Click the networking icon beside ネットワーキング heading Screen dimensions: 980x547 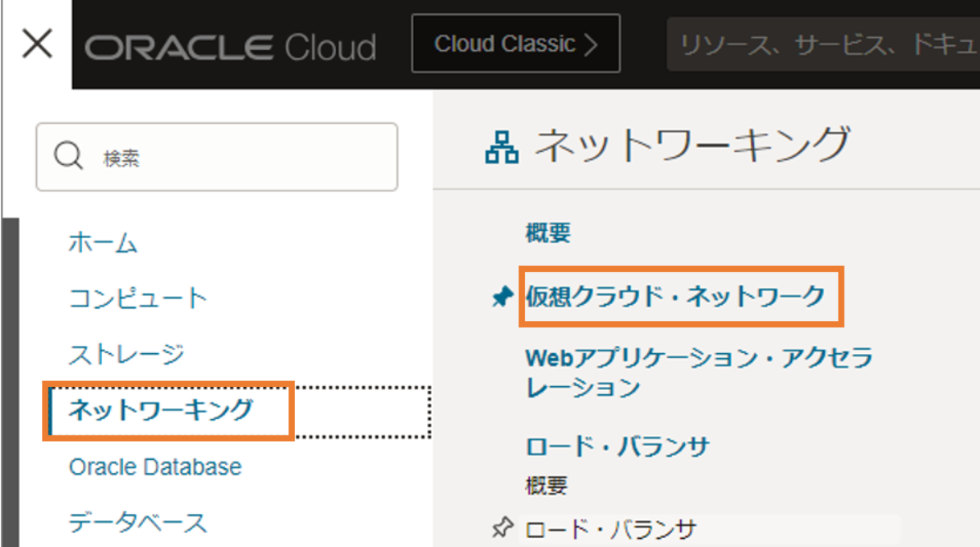[x=502, y=146]
